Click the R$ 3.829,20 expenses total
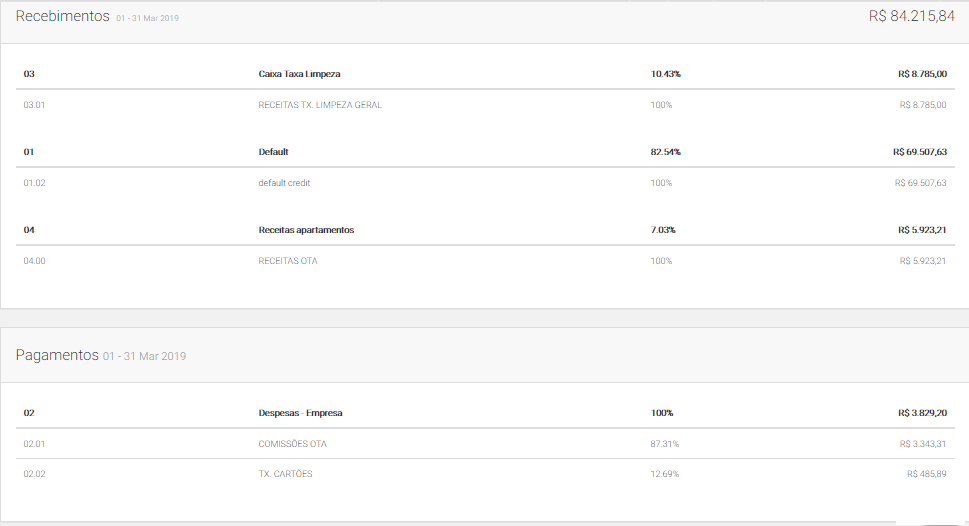The width and height of the screenshot is (969, 526). pos(922,413)
